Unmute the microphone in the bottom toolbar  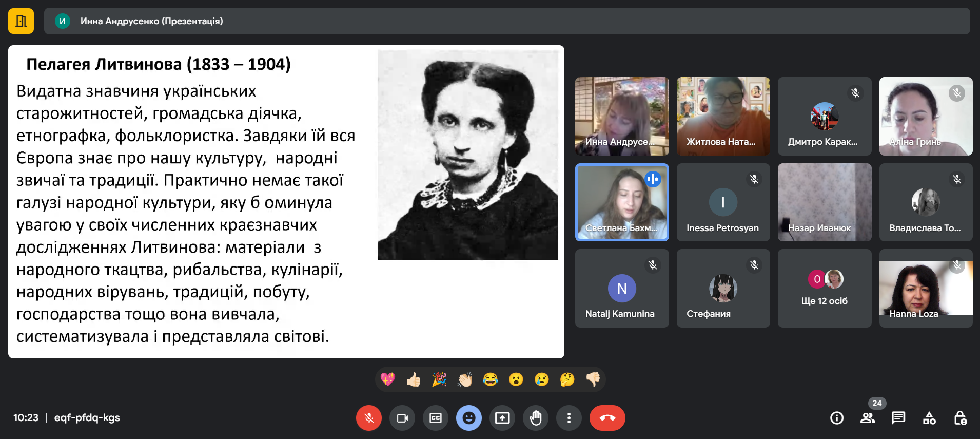click(368, 418)
